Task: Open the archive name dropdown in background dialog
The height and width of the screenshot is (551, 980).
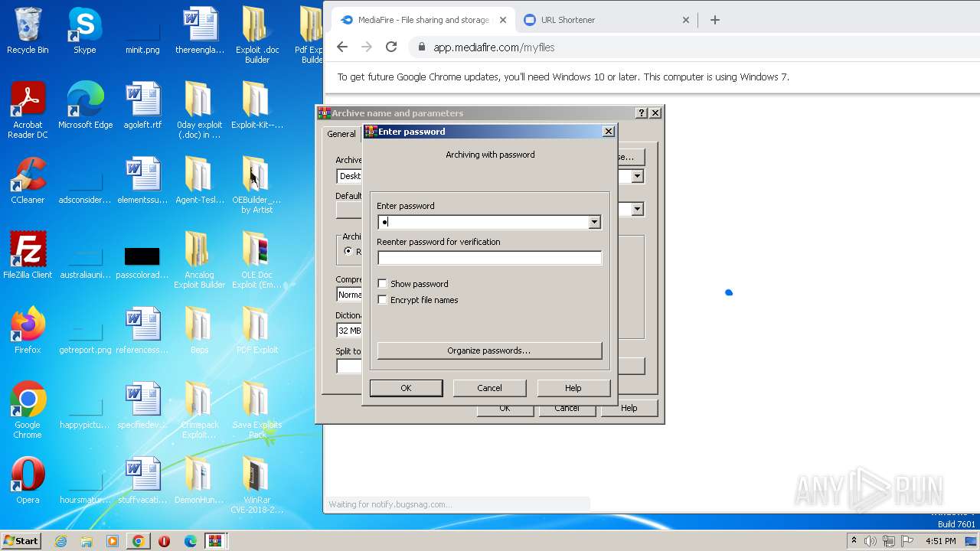Action: point(637,176)
